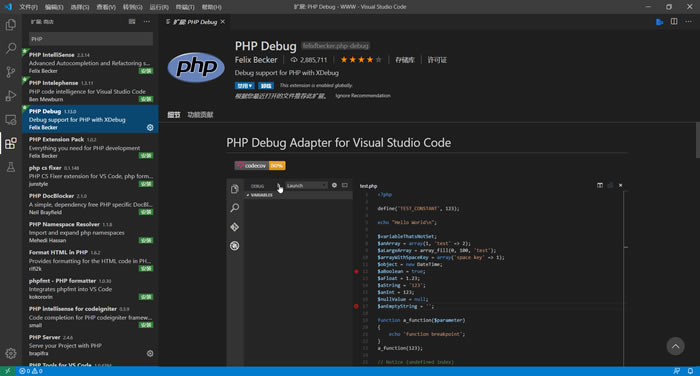Install PHP IntelliSense extension
Screen dimensions: 700x376
[146, 71]
